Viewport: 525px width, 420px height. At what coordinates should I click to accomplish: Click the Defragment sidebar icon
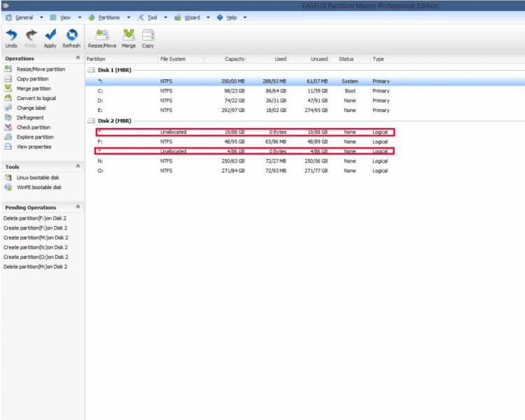pos(8,118)
